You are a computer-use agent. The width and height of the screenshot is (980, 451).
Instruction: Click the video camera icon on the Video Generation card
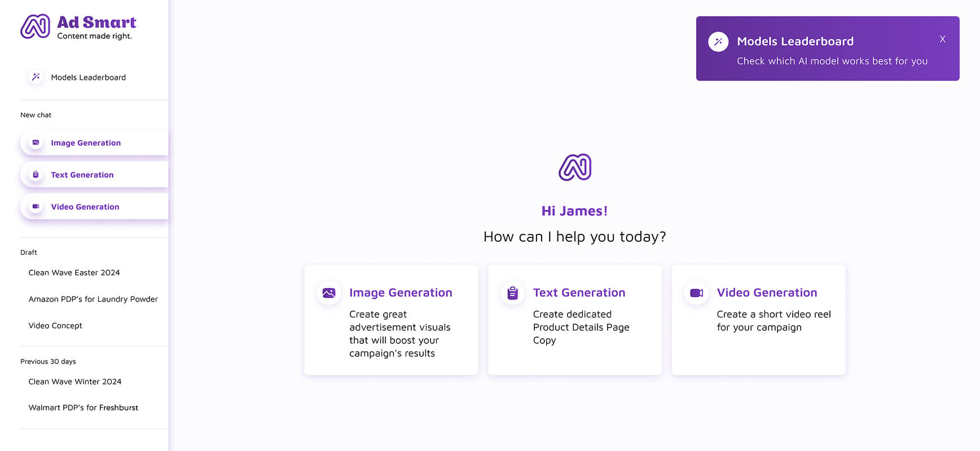point(696,293)
